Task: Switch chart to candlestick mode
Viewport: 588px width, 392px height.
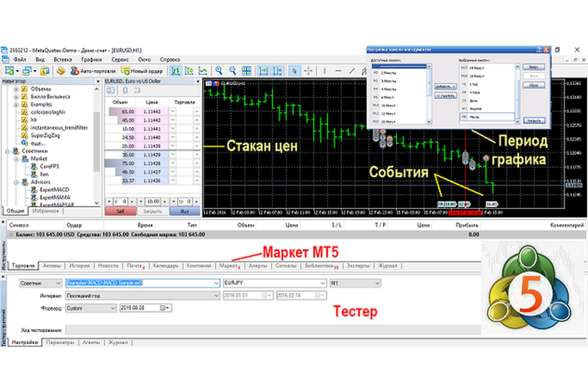Action: click(189, 71)
